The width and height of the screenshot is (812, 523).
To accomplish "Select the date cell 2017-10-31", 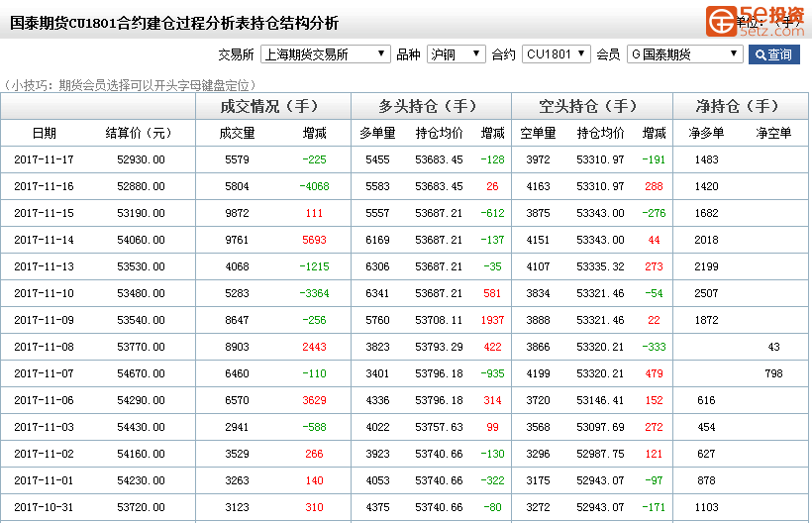I will click(44, 507).
